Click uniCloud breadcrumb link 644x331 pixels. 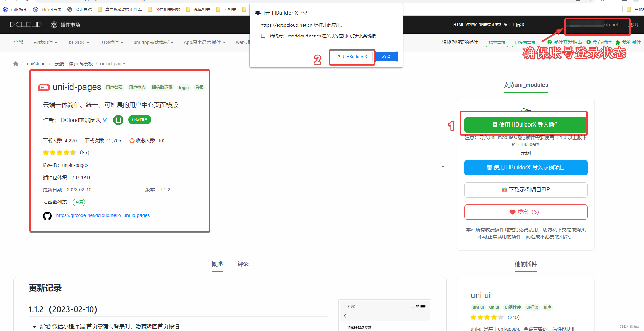[x=36, y=64]
